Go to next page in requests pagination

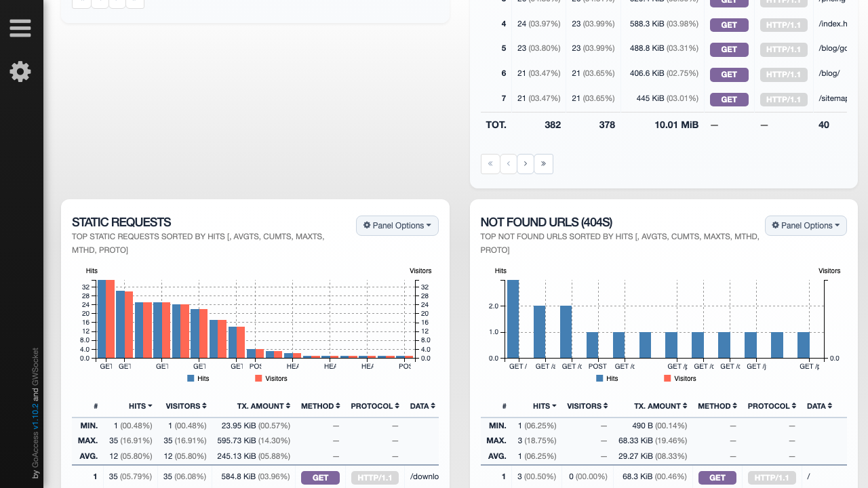pyautogui.click(x=526, y=164)
